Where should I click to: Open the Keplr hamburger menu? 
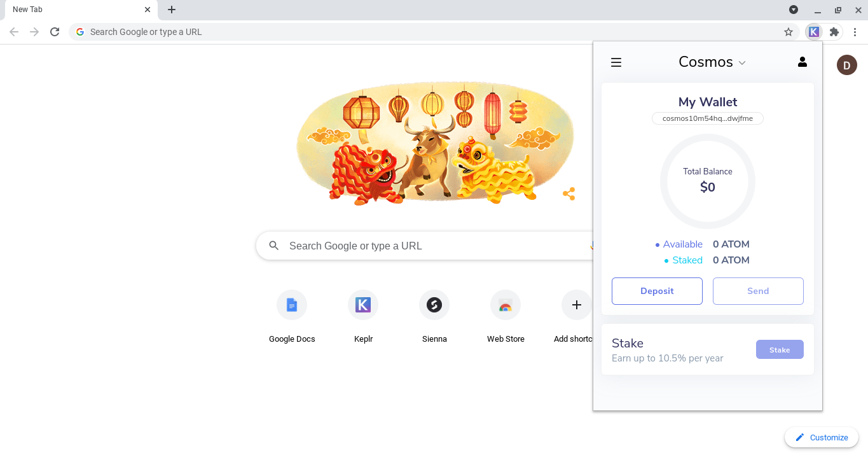point(616,62)
